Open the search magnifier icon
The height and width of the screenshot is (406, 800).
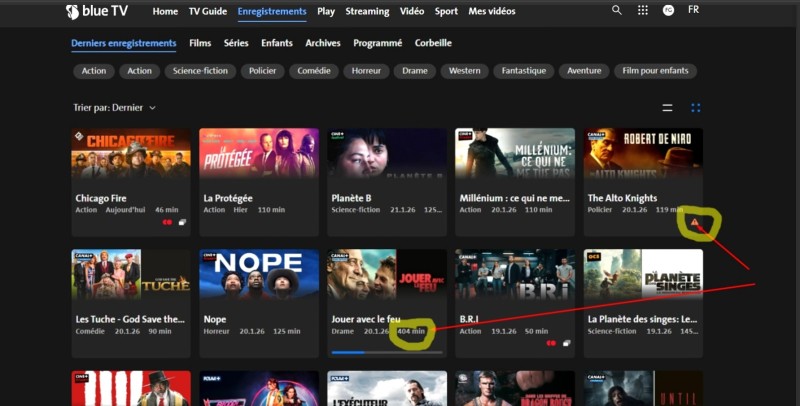pos(617,10)
